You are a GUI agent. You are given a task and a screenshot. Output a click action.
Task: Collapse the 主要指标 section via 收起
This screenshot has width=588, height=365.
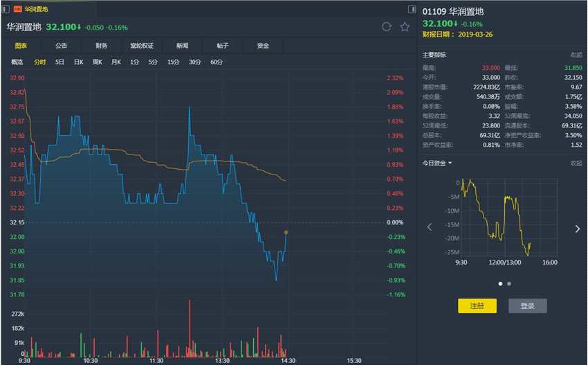pos(576,55)
